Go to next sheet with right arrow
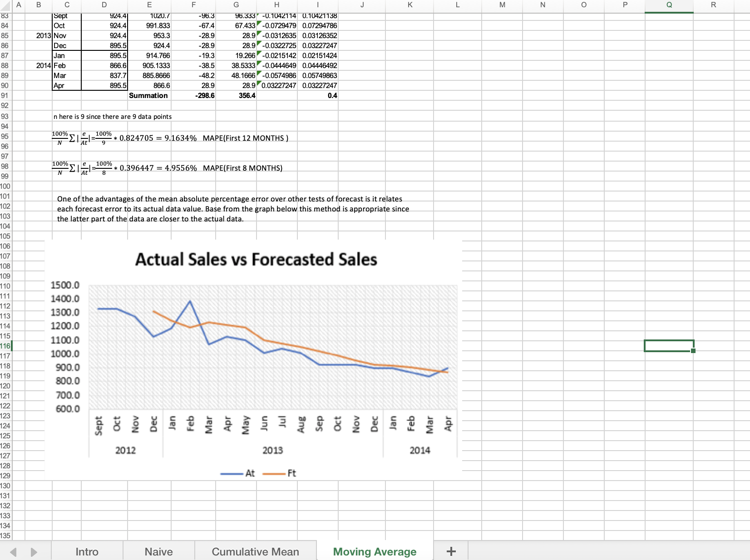750x560 pixels. point(34,552)
